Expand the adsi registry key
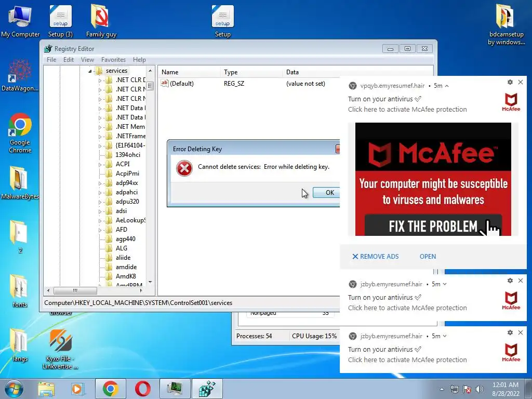Screen dimensions: 532x399 tap(100, 211)
